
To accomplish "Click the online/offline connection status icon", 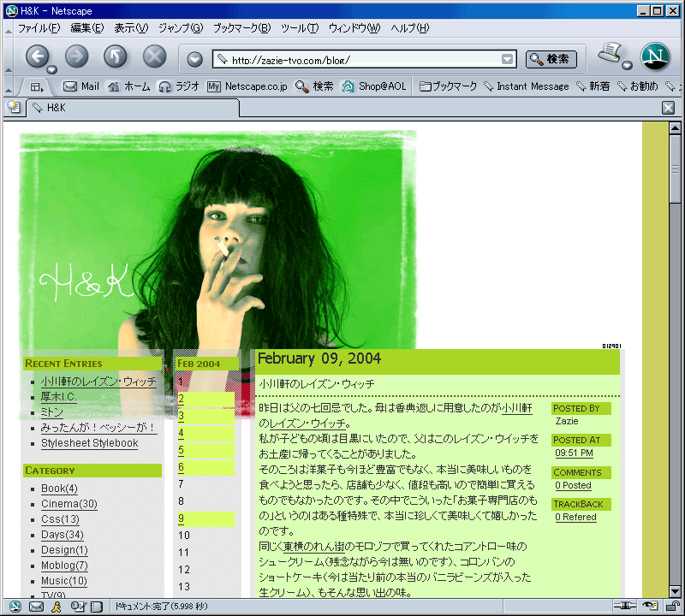I will (x=624, y=606).
